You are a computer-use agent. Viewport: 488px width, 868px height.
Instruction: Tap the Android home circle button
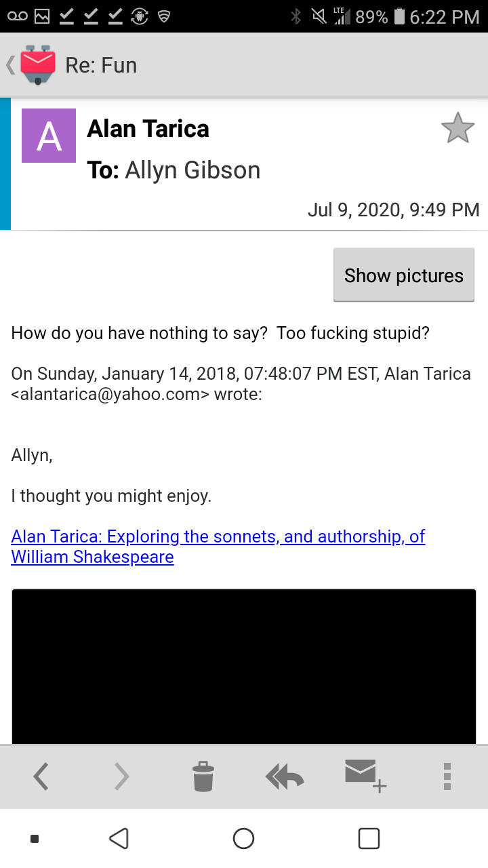click(x=243, y=839)
